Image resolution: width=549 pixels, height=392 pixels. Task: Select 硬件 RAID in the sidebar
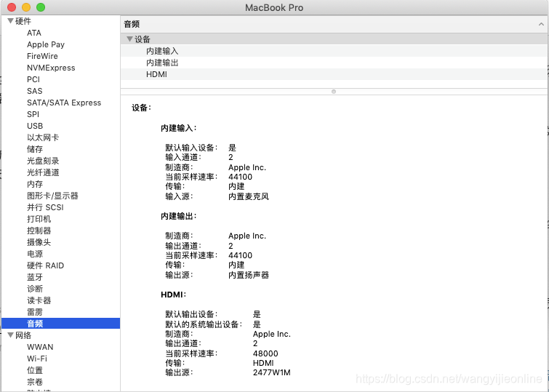(x=46, y=265)
